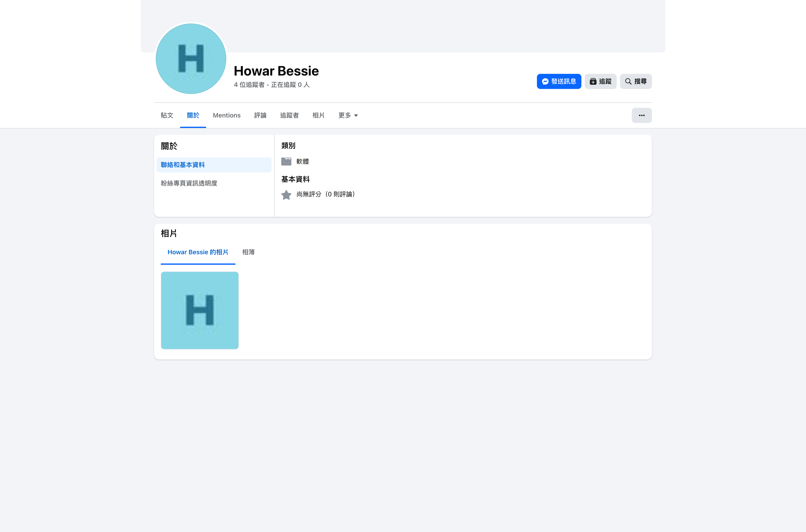806x532 pixels.
Task: Switch to the 相簿 photos tab
Action: 248,252
